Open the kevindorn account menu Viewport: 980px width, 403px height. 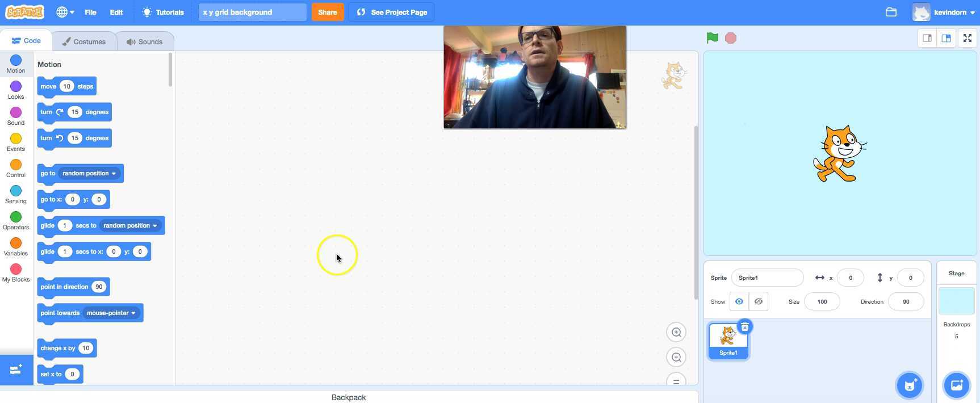pos(944,12)
